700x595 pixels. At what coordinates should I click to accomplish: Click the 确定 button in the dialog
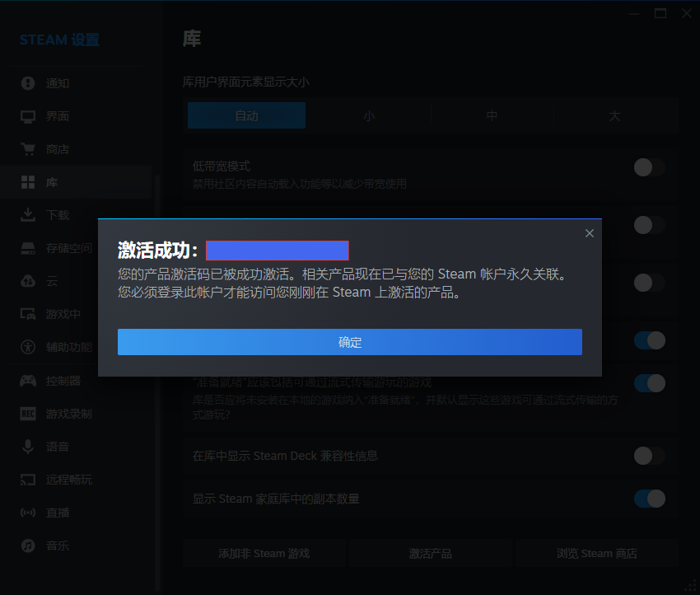(349, 342)
